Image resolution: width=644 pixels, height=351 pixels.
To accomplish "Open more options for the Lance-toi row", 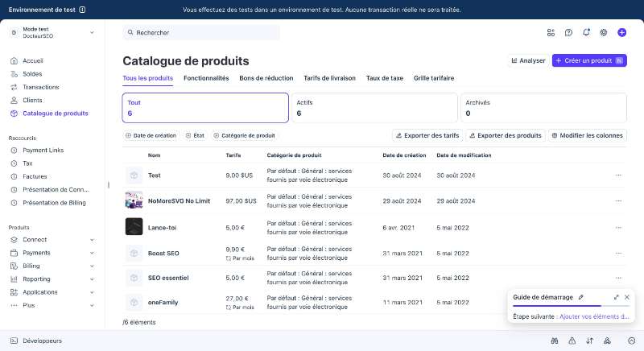I will (x=618, y=228).
